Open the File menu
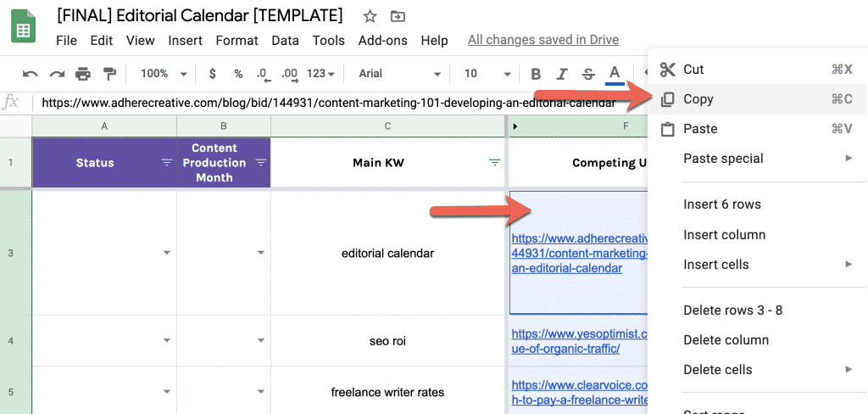The width and height of the screenshot is (868, 414). pos(66,41)
